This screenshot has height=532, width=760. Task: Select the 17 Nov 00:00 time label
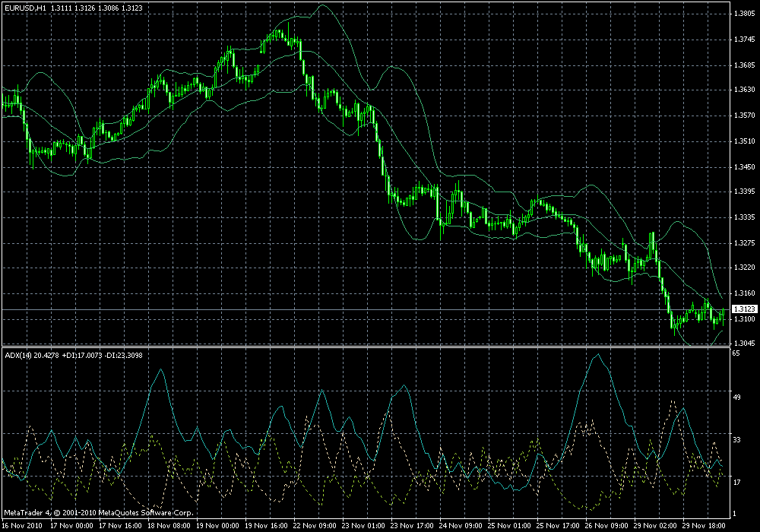coord(71,526)
